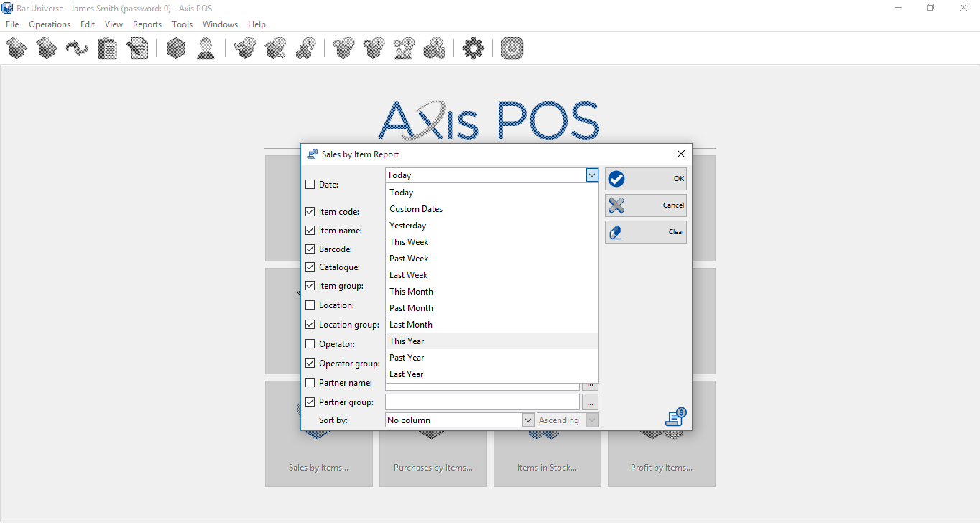This screenshot has height=523, width=980.
Task: Click the clipboard list toolbar icon
Action: [x=107, y=49]
